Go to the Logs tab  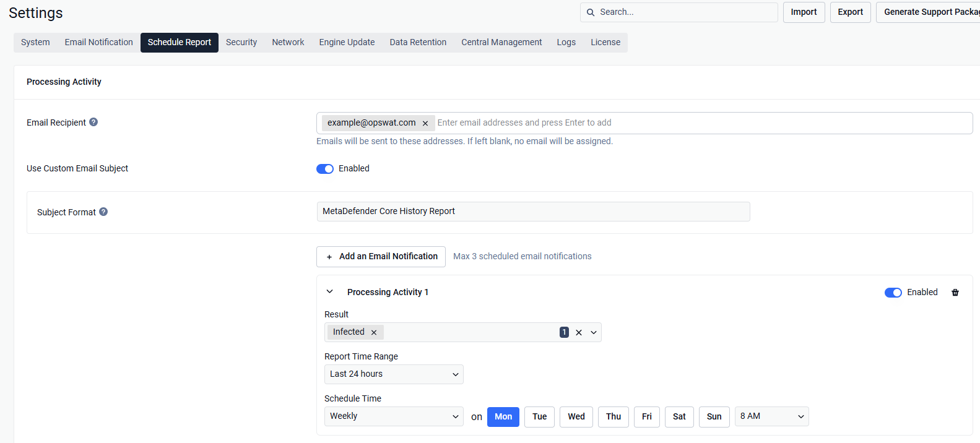pos(566,43)
